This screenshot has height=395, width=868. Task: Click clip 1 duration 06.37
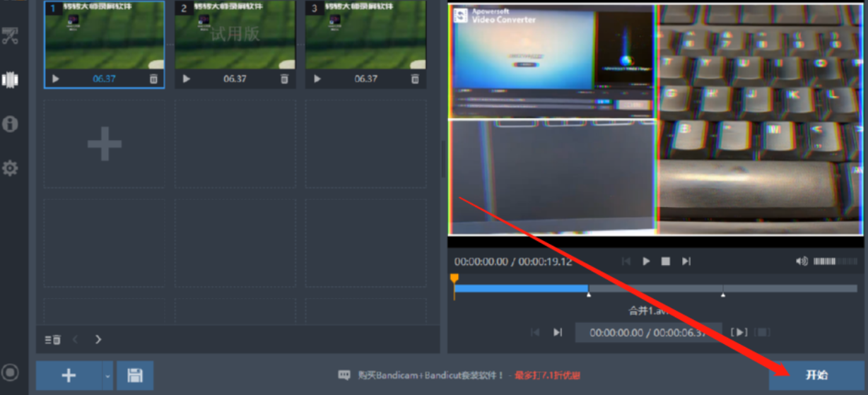click(x=104, y=78)
